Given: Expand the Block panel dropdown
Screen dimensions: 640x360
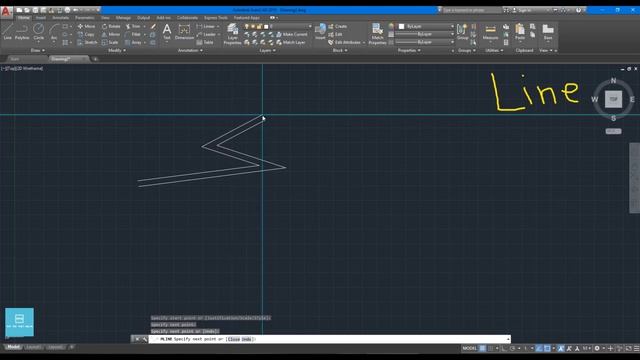Looking at the screenshot, I should pos(340,50).
